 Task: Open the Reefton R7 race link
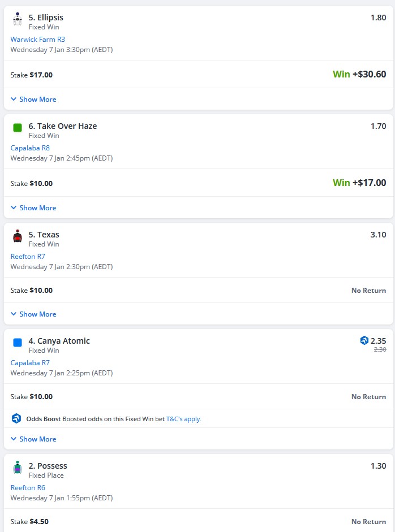click(x=28, y=257)
